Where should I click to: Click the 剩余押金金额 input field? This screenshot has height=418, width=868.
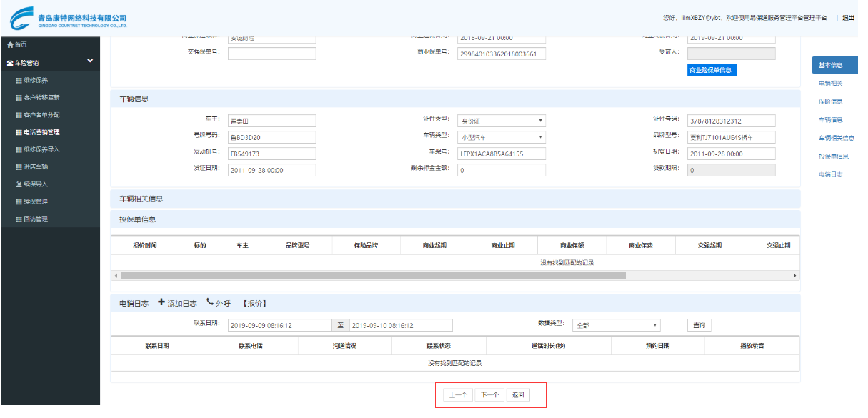[502, 170]
